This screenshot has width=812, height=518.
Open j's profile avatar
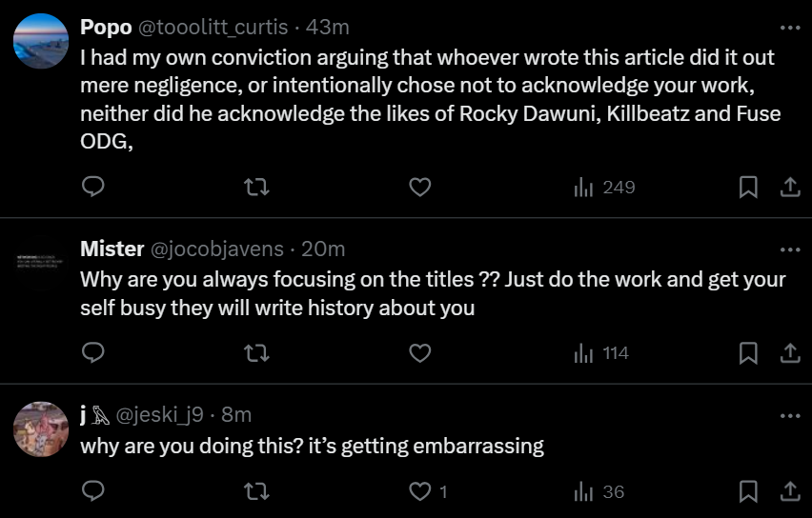[x=41, y=429]
